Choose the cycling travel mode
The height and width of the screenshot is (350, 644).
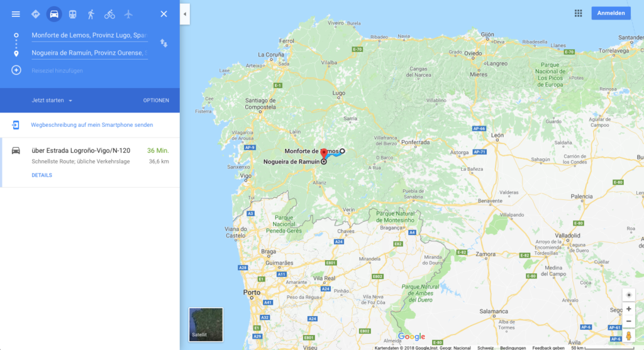pos(109,14)
